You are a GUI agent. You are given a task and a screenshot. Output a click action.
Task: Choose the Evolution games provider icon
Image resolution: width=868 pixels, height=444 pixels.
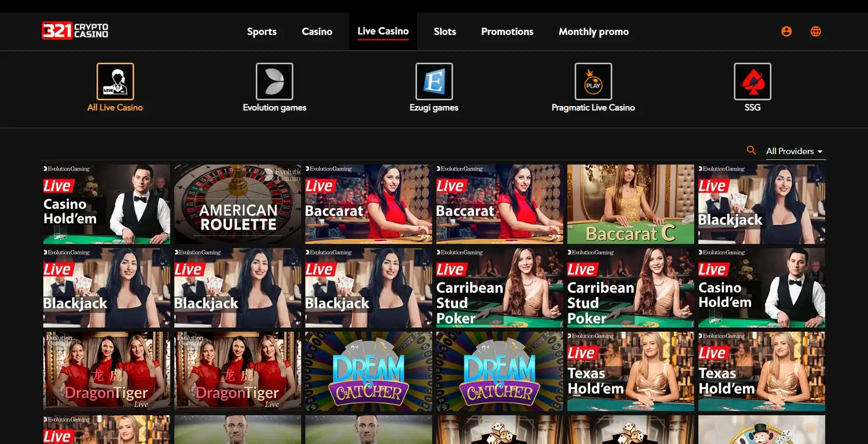click(275, 81)
